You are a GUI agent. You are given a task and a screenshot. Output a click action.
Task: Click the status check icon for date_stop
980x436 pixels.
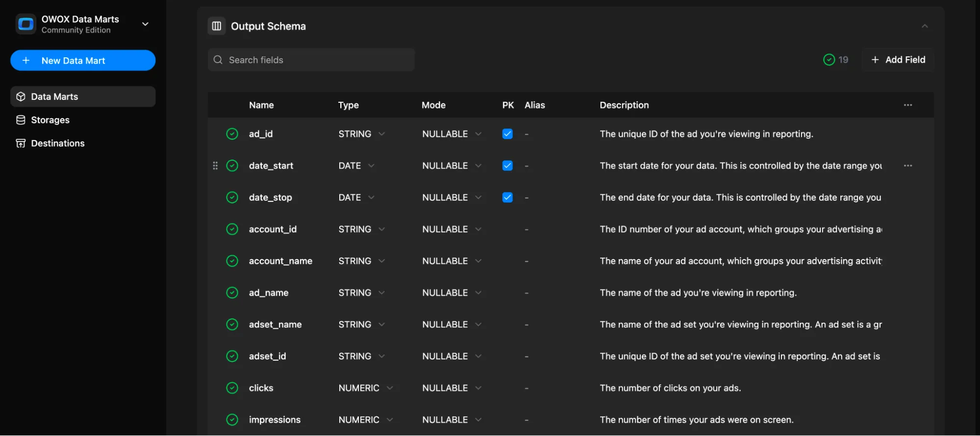point(232,197)
